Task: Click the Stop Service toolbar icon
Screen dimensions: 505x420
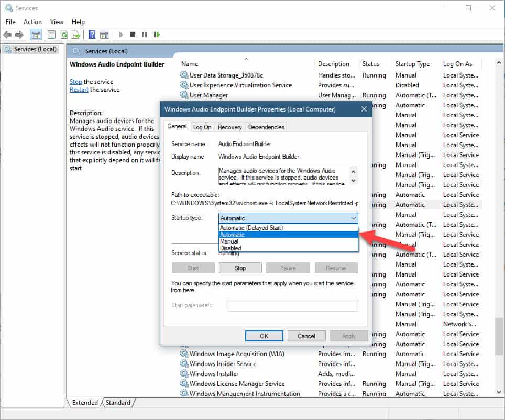Action: coord(133,35)
